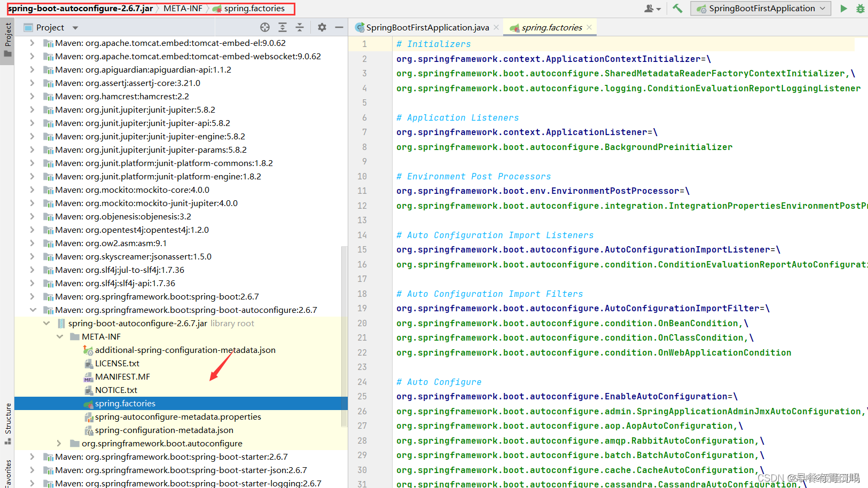Click '# Application Listeners' comment line

tap(458, 117)
